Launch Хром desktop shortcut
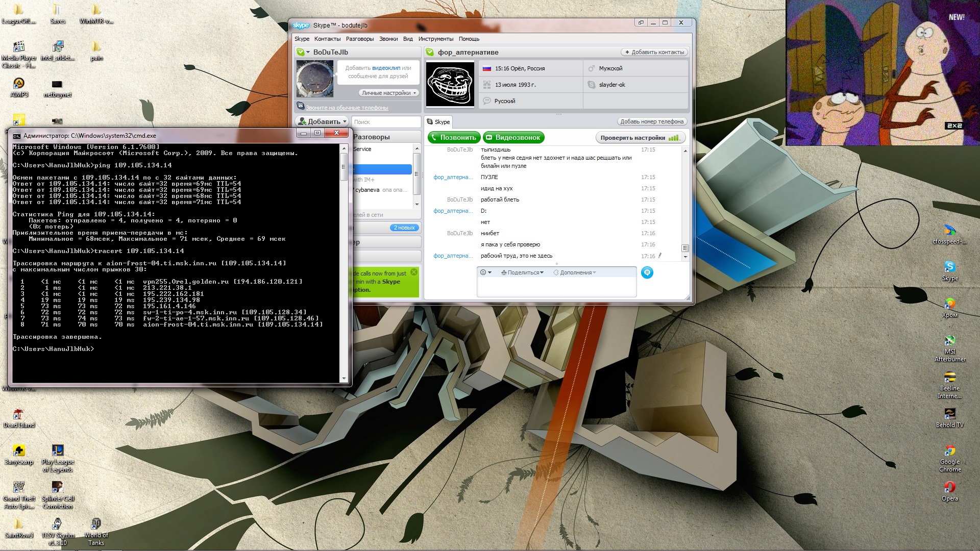980x551 pixels. 949,308
